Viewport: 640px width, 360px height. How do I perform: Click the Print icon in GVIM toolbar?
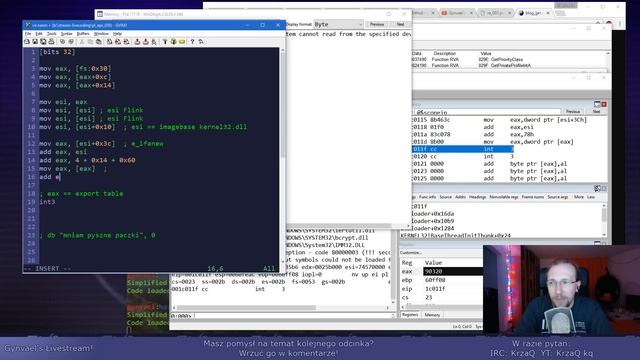click(51, 42)
